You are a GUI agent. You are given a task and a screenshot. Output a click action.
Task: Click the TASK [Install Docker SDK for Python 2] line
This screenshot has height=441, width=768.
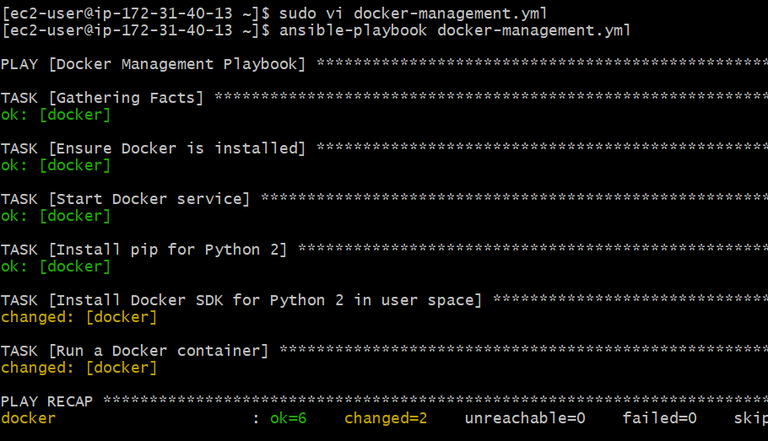(x=242, y=300)
